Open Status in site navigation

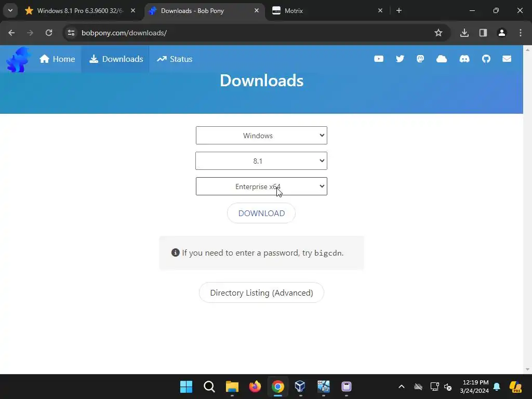[175, 59]
